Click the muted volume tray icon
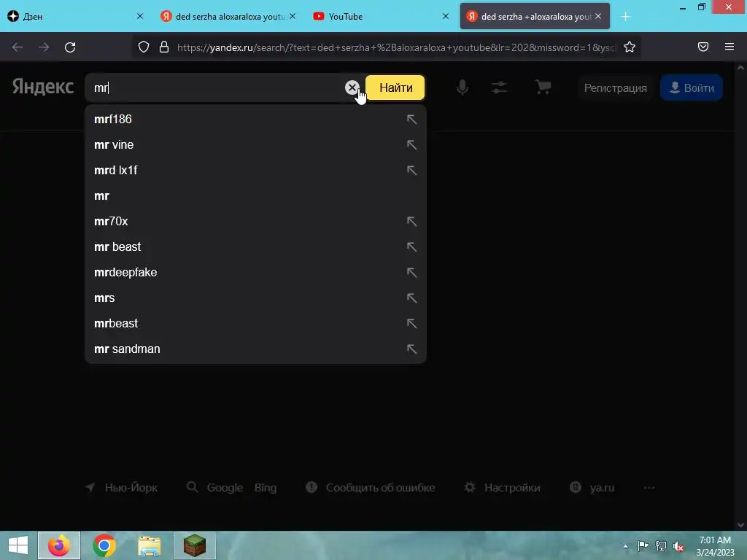 pyautogui.click(x=678, y=546)
